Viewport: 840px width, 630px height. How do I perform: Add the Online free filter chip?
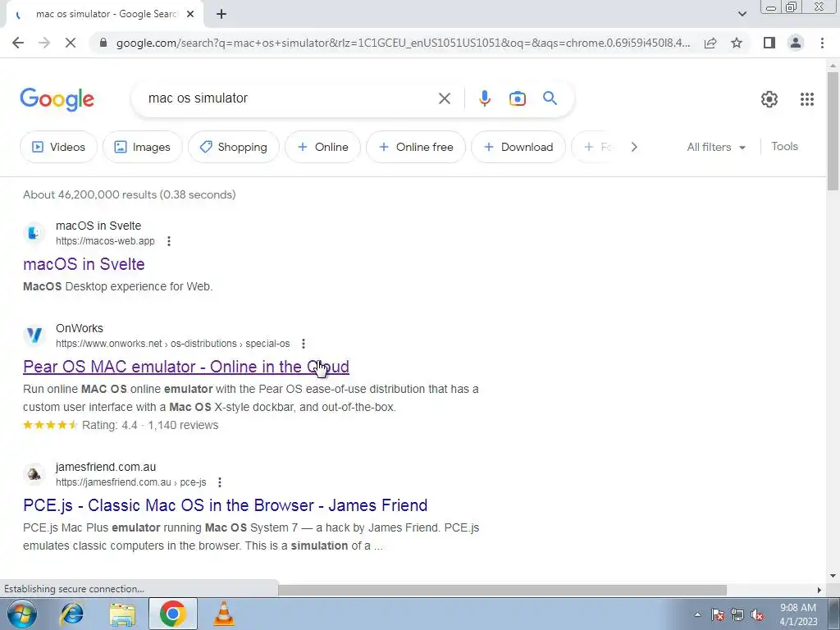(x=416, y=147)
